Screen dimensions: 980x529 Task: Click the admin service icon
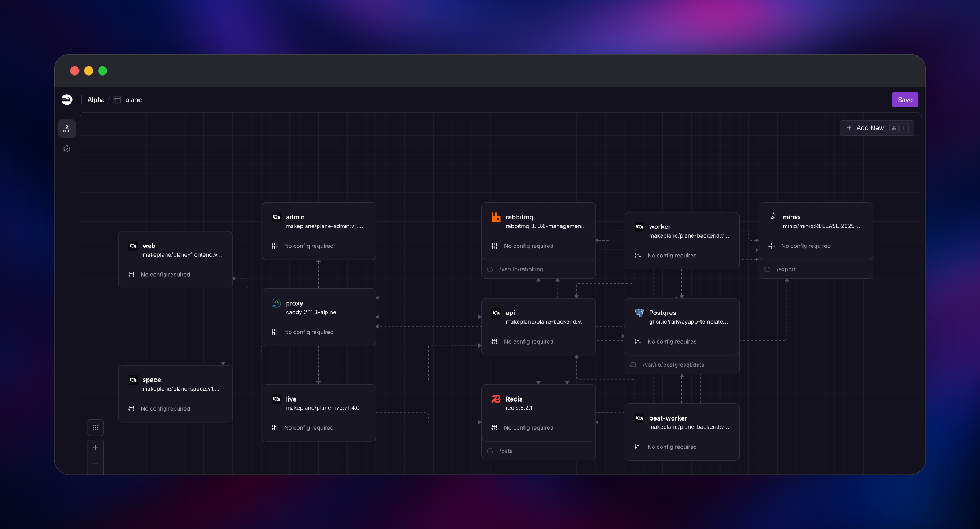pyautogui.click(x=276, y=217)
